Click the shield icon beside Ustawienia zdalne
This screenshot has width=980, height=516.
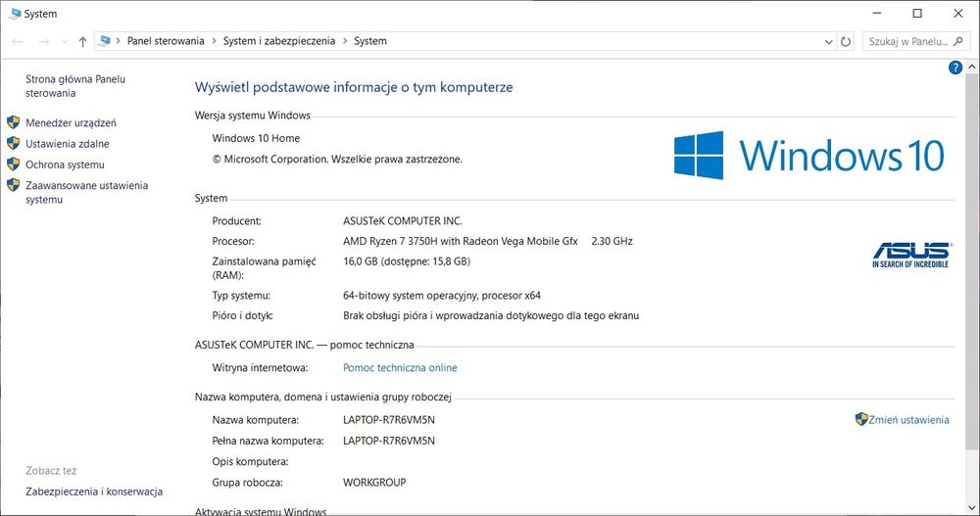pyautogui.click(x=13, y=143)
